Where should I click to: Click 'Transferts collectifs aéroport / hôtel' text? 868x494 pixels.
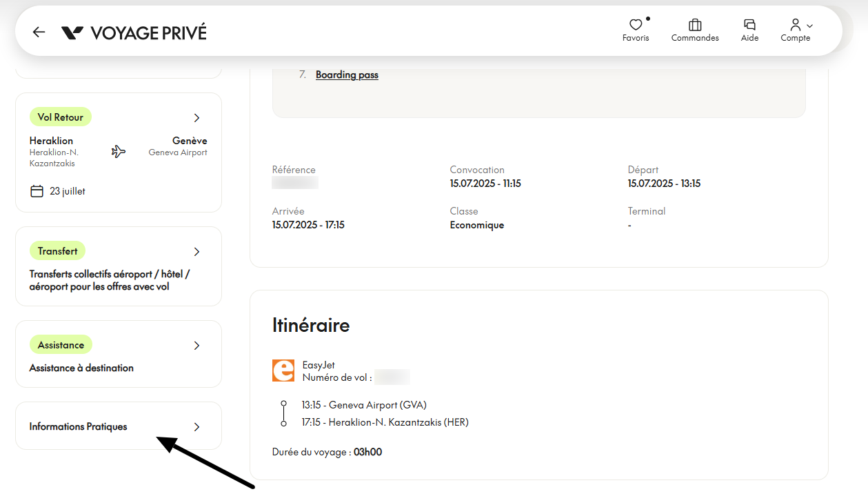click(110, 274)
